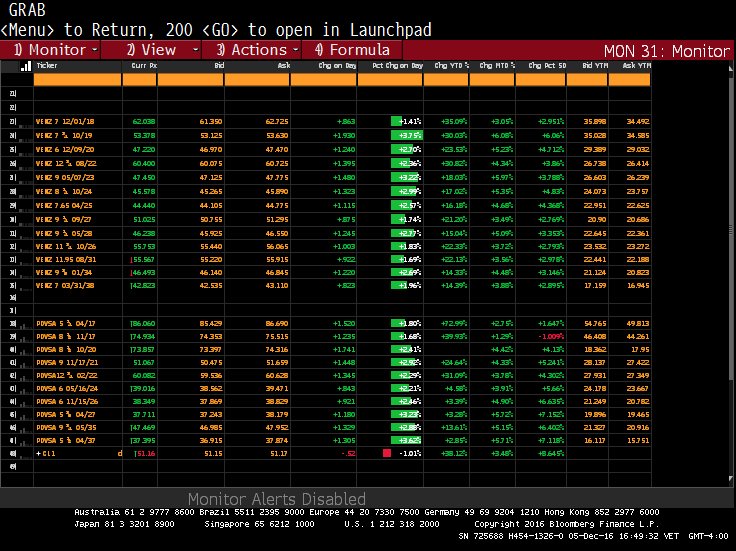Click the Bid YTM column header
Viewport: 736px width, 551px height.
click(x=595, y=66)
